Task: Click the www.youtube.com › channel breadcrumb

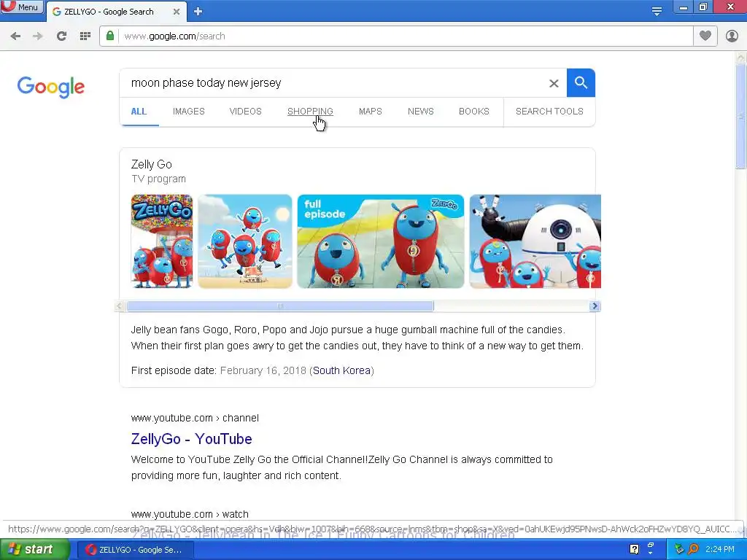Action: (x=195, y=418)
